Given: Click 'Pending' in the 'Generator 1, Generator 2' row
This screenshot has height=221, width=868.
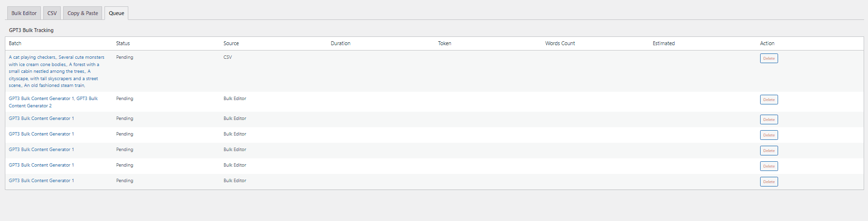Looking at the screenshot, I should (124, 99).
